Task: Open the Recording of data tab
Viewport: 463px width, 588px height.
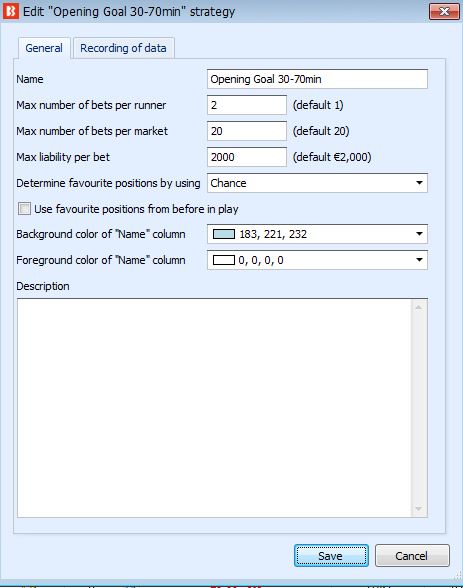Action: point(123,48)
